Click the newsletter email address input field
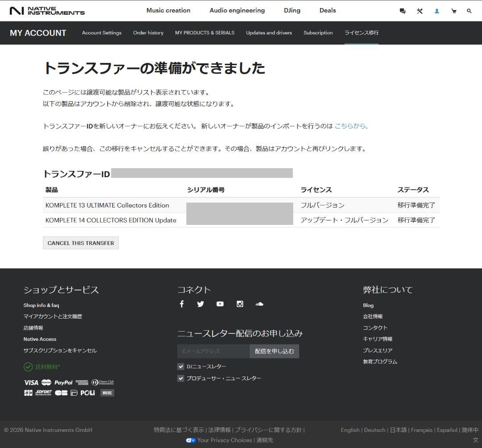482x448 pixels. (213, 351)
